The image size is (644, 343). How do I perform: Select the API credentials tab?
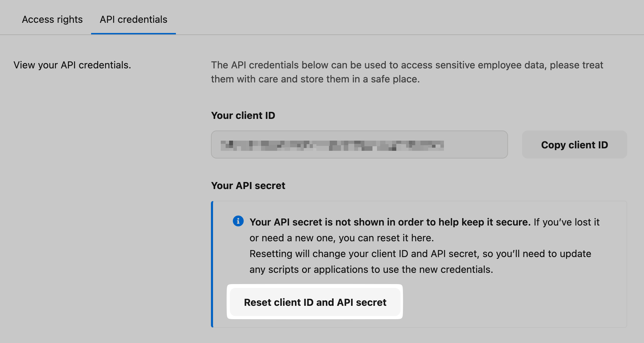click(x=133, y=19)
